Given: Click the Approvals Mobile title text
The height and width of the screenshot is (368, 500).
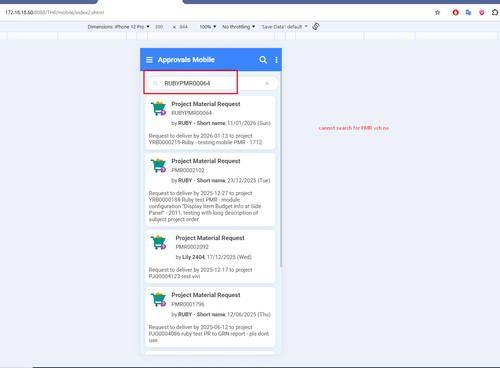Looking at the screenshot, I should pyautogui.click(x=186, y=60).
